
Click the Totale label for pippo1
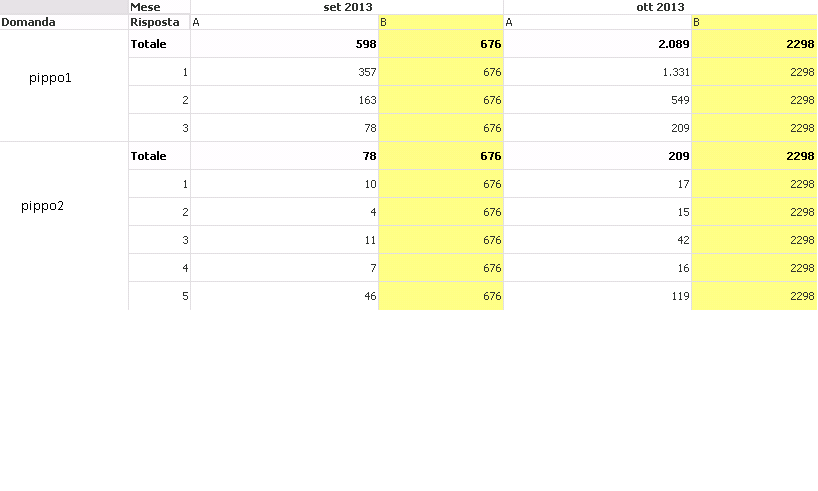point(149,44)
